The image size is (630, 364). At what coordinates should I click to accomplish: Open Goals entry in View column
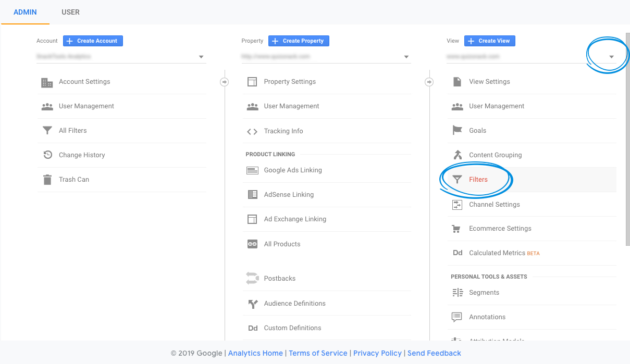[477, 131]
